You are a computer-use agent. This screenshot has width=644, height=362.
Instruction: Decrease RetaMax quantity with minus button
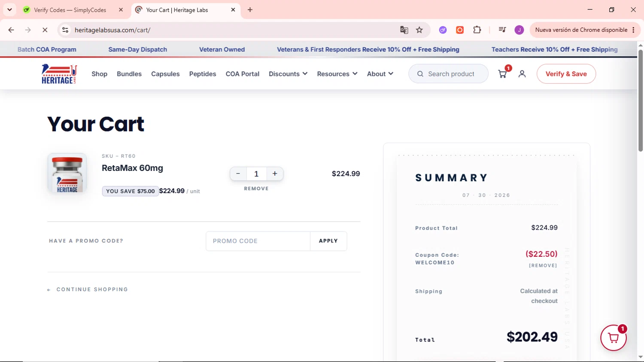tap(238, 173)
